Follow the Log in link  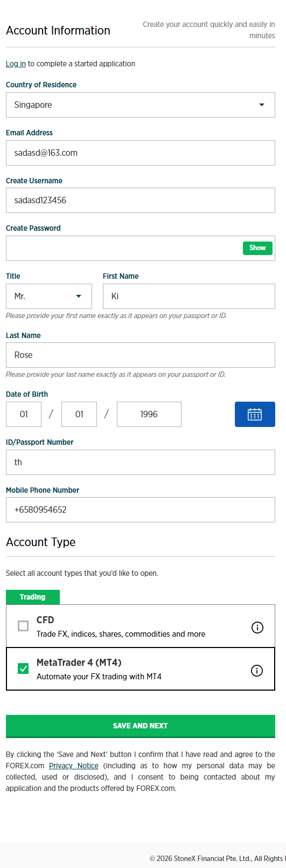[x=16, y=64]
